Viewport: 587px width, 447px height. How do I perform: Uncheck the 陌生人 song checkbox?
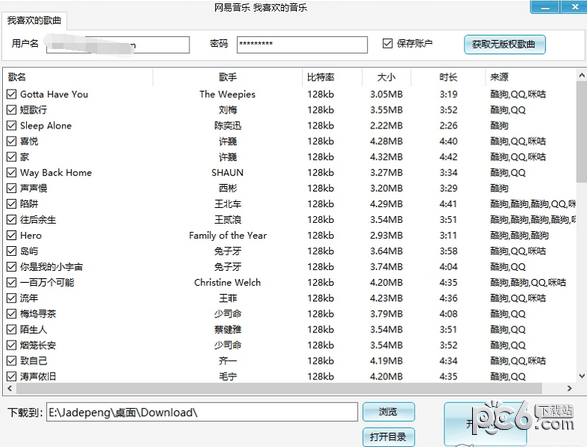click(x=12, y=329)
